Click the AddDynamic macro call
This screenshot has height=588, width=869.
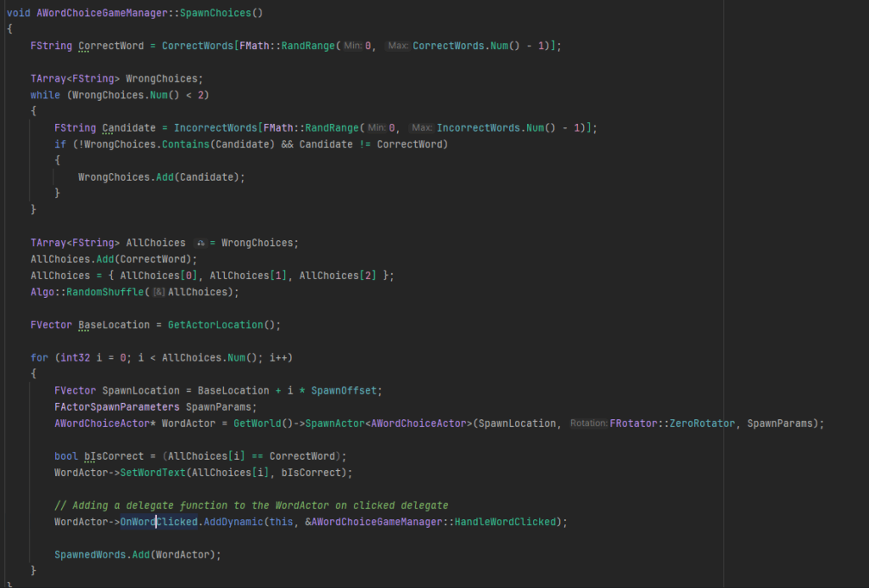point(233,522)
